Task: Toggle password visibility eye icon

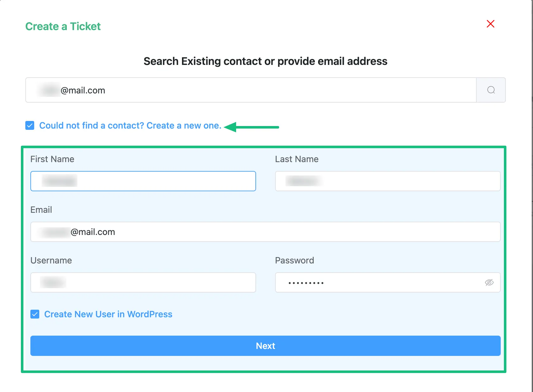Action: (x=489, y=282)
